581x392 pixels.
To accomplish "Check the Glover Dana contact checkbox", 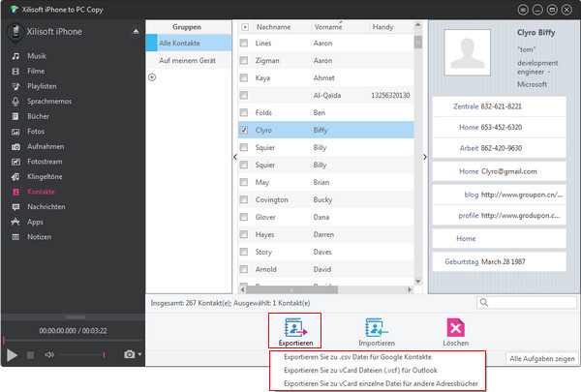I will 244,217.
